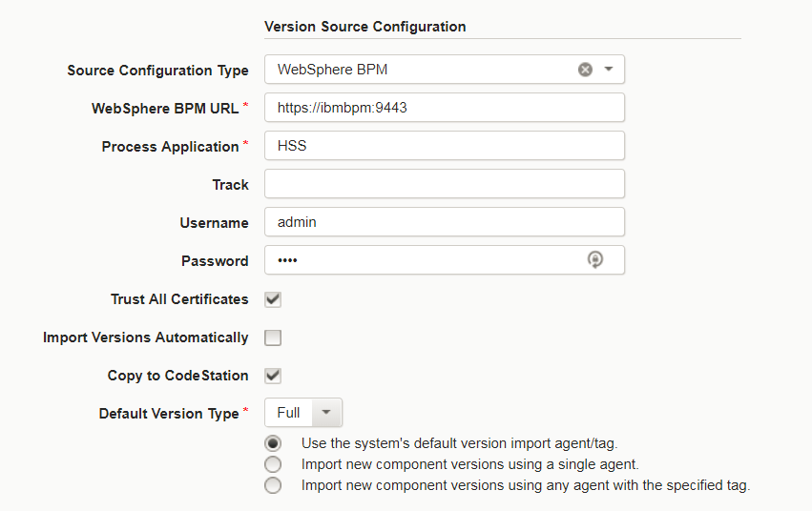The image size is (812, 511).
Task: Click the 'Import new component versions using a single agent' text
Action: (x=469, y=464)
